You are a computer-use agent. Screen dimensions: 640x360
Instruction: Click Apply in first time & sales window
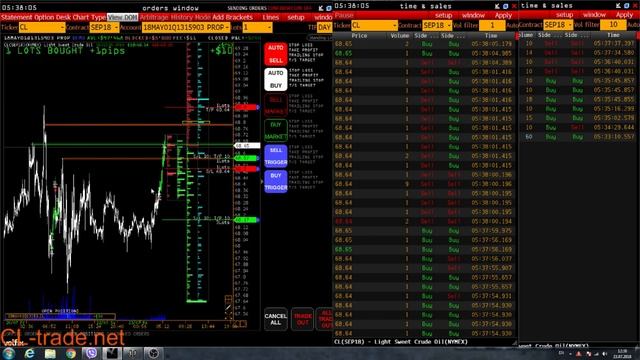503,15
